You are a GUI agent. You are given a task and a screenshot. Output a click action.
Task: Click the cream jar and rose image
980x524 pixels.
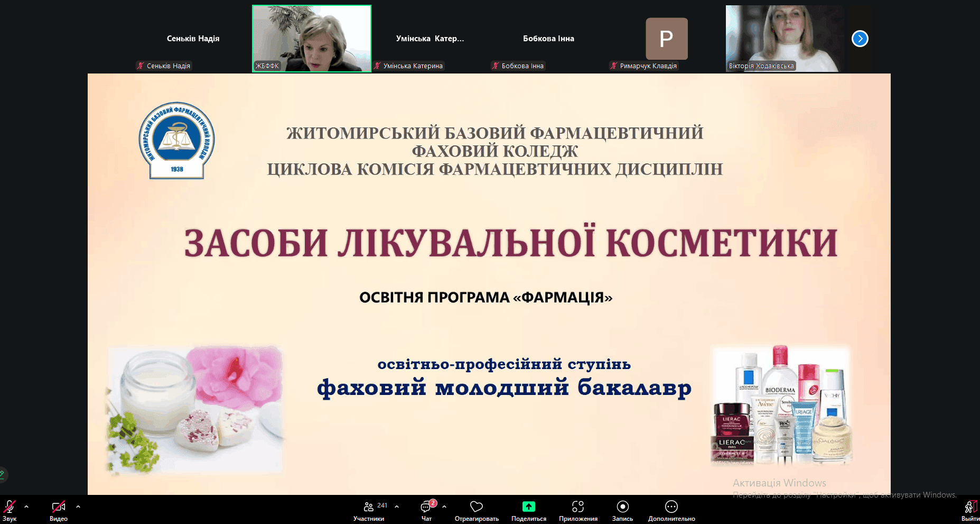(x=195, y=410)
